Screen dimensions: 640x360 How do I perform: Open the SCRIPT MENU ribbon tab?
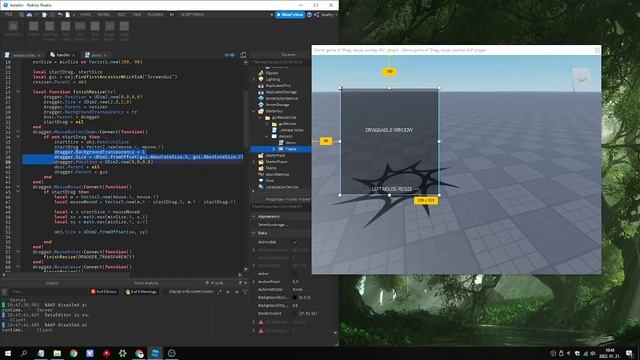(193, 14)
